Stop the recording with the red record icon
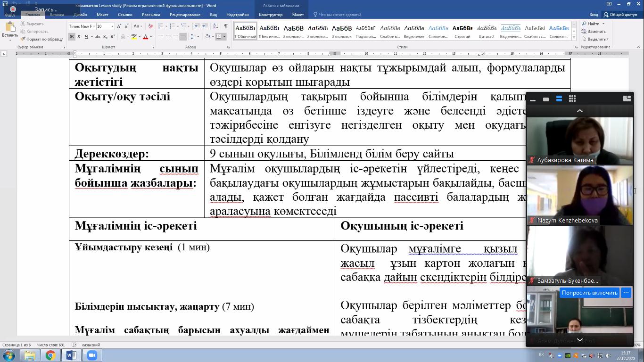This screenshot has width=644, height=362. click(x=13, y=9)
